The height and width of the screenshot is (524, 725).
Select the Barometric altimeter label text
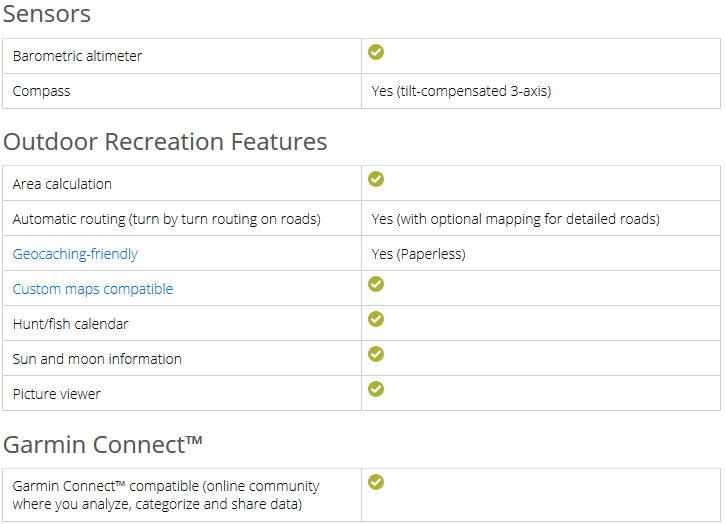[77, 56]
